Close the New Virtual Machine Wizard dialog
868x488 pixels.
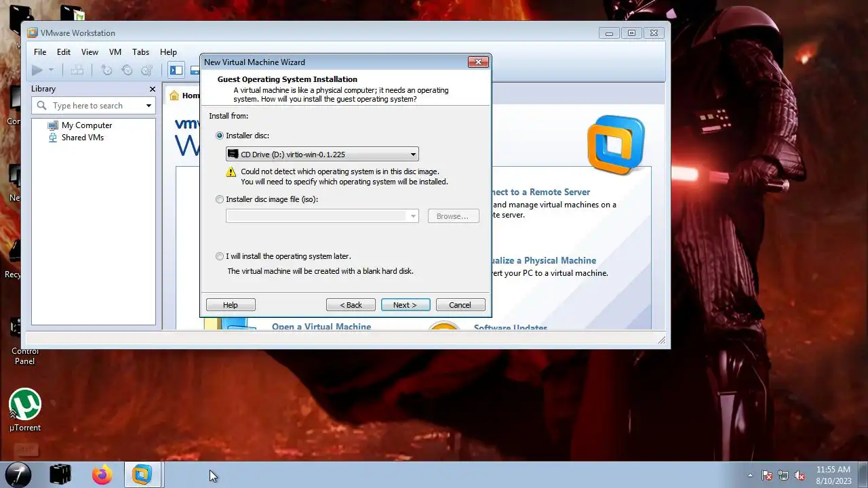coord(478,62)
